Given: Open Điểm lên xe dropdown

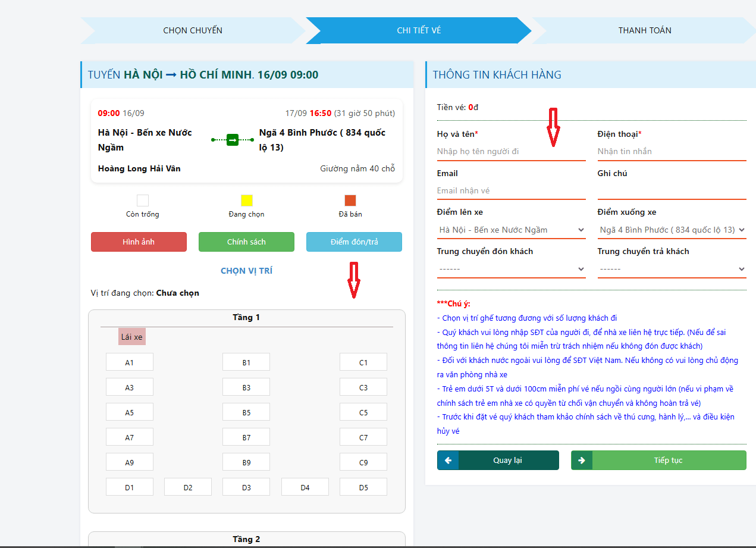Looking at the screenshot, I should pos(511,230).
